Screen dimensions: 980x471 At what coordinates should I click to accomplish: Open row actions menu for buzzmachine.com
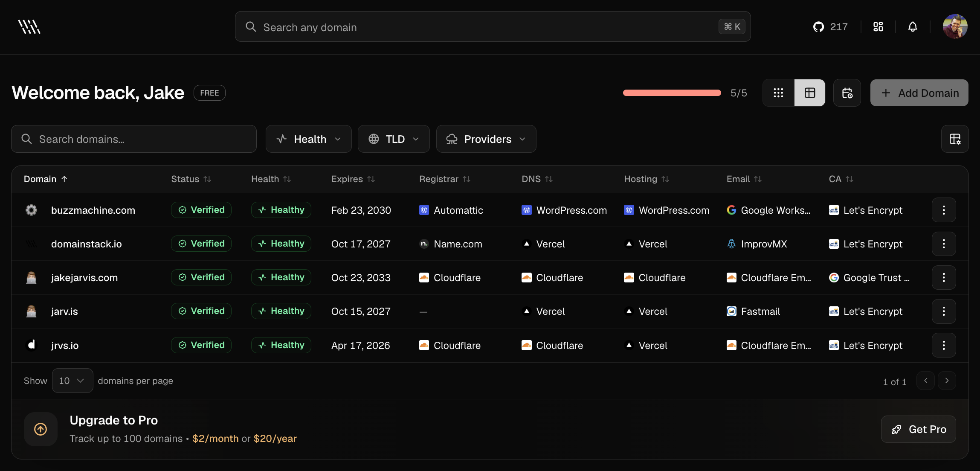coord(943,210)
